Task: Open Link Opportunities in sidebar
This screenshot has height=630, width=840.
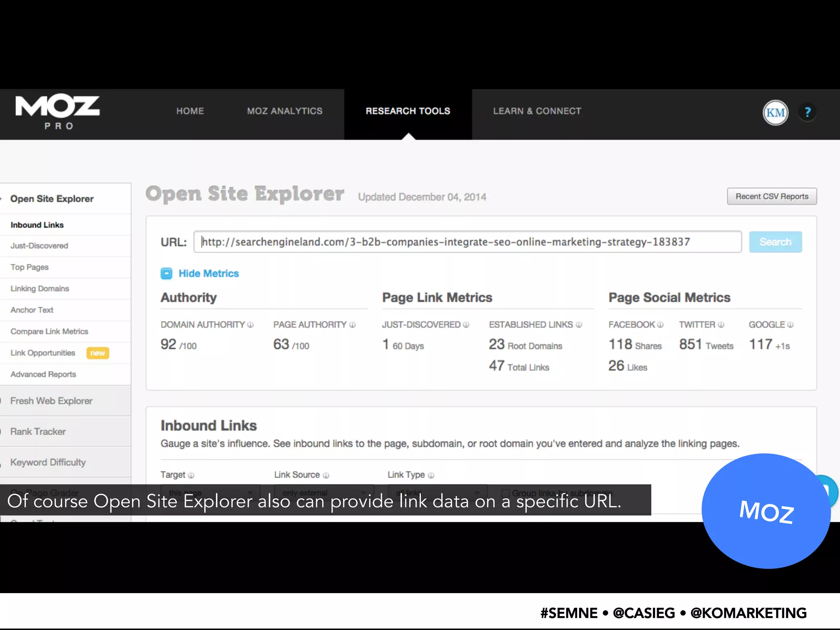Action: point(43,353)
